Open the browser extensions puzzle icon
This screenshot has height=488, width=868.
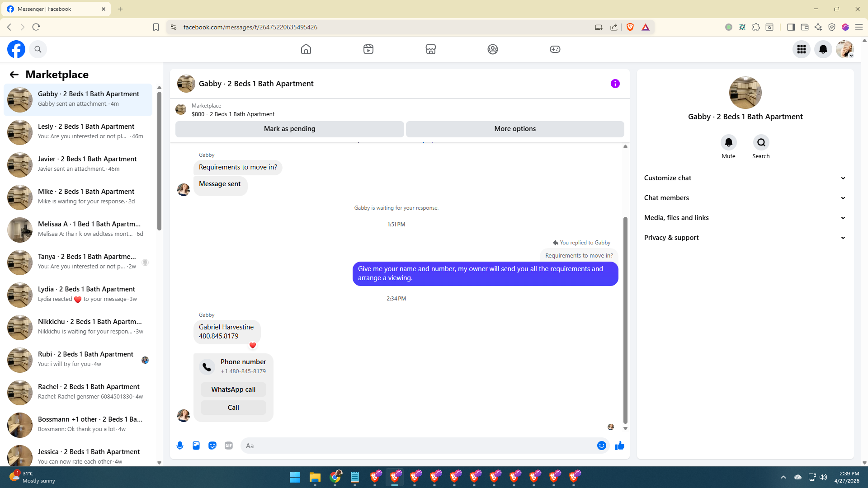coord(756,27)
